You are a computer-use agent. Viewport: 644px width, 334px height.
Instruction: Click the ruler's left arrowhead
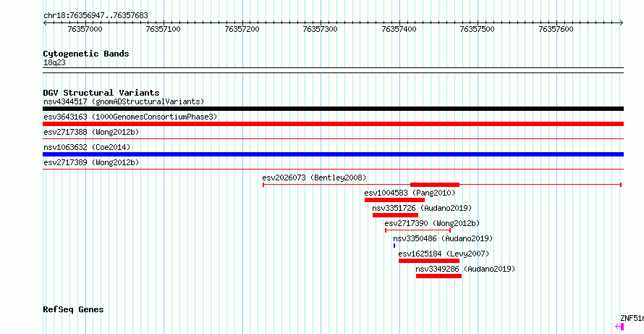(x=45, y=23)
